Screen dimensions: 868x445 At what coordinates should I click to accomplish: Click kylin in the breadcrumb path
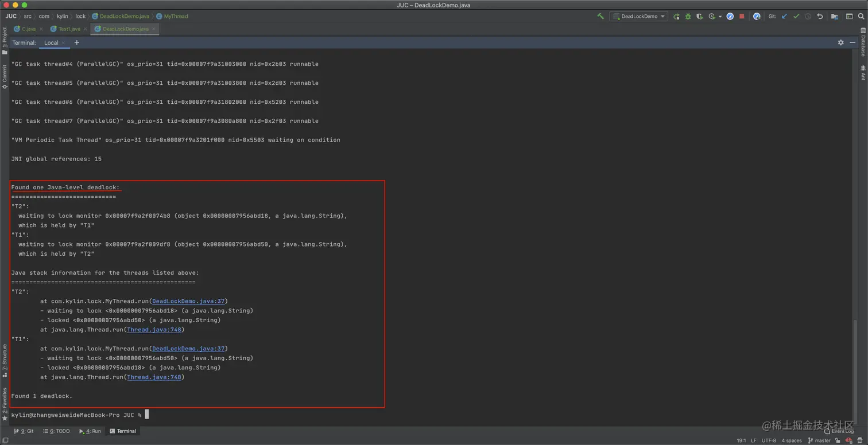point(62,16)
